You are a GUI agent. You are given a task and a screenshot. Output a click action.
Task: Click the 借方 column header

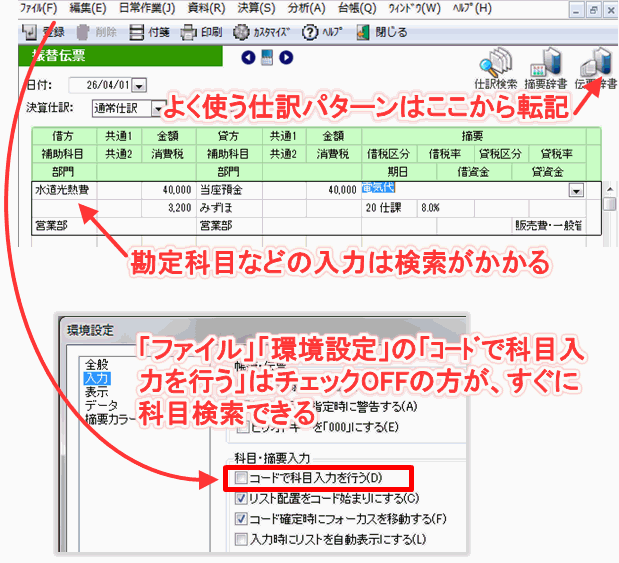64,136
